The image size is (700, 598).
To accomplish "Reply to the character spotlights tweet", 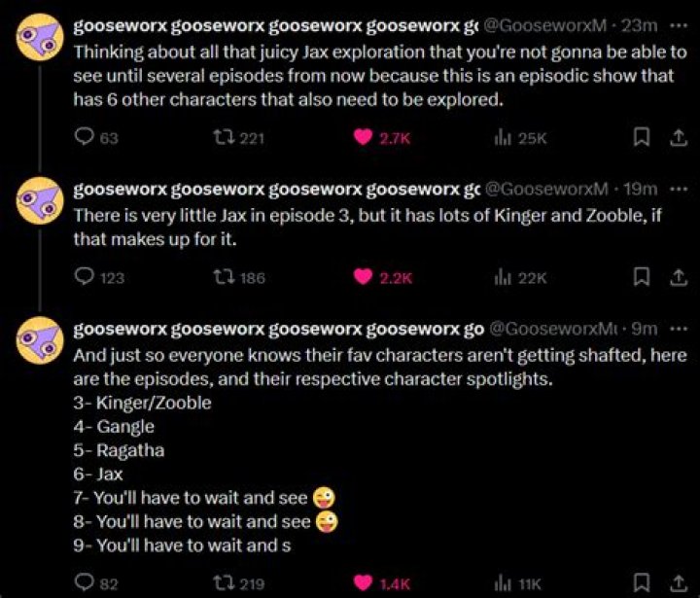I will click(x=84, y=583).
